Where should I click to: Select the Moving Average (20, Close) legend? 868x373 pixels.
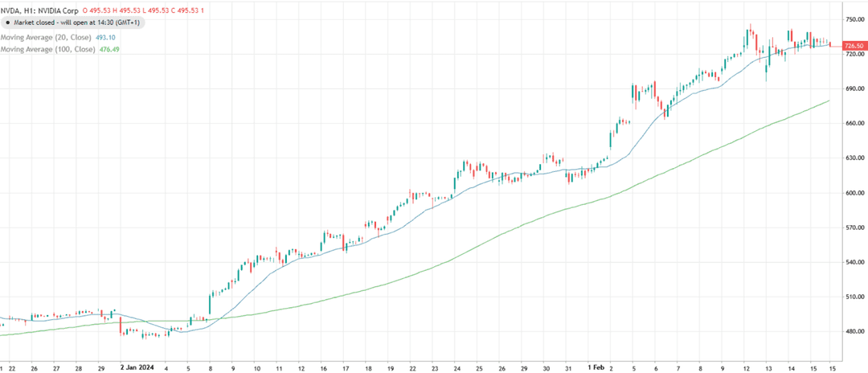coord(42,37)
